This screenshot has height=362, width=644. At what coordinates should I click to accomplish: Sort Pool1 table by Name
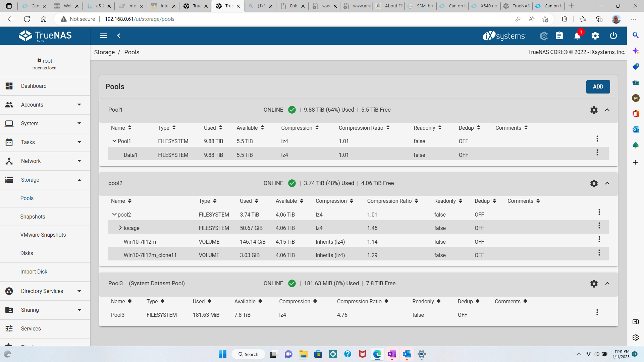pos(121,128)
